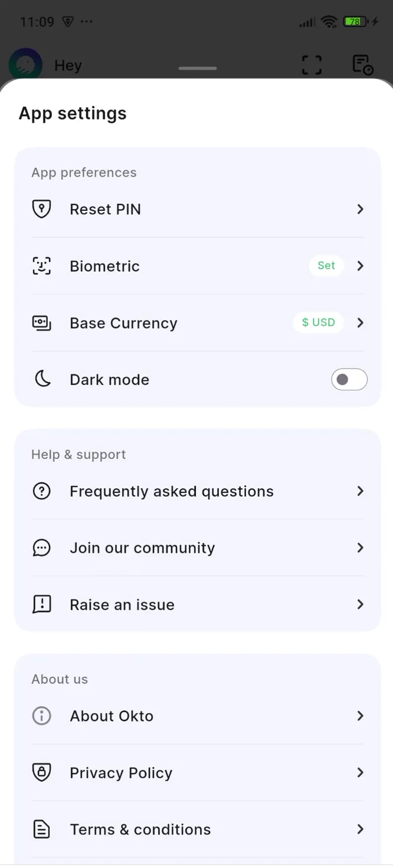
Task: Select the Raise an issue entry
Action: (x=122, y=605)
